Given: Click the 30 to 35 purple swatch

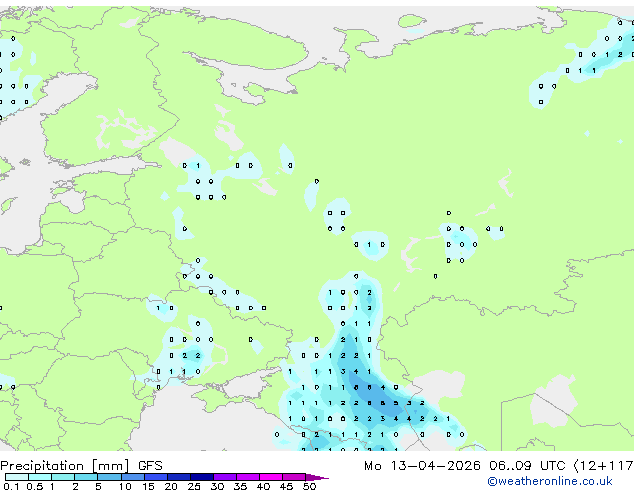Looking at the screenshot, I should tap(225, 477).
